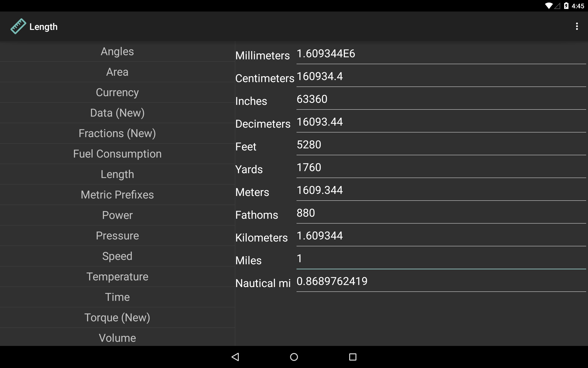Open Metric Prefixes category
This screenshot has height=368, width=588.
pos(117,195)
